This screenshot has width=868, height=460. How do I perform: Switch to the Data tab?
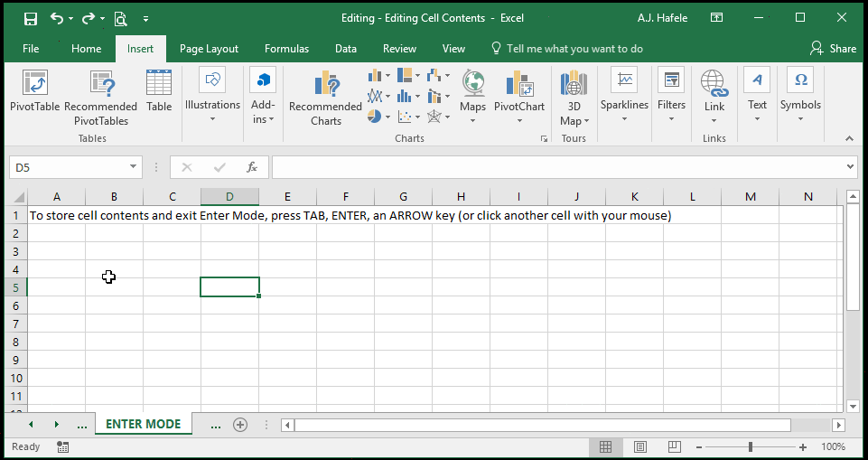(346, 49)
